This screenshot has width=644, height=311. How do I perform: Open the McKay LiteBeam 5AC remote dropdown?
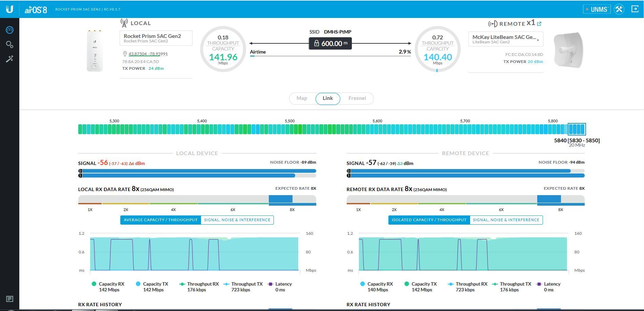click(506, 39)
